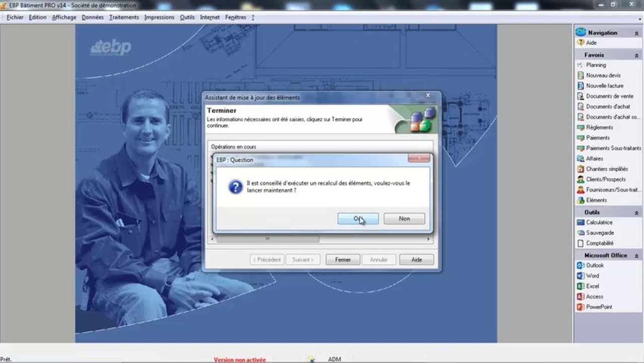Collapse the Favoris section
The width and height of the screenshot is (644, 363).
(636, 55)
